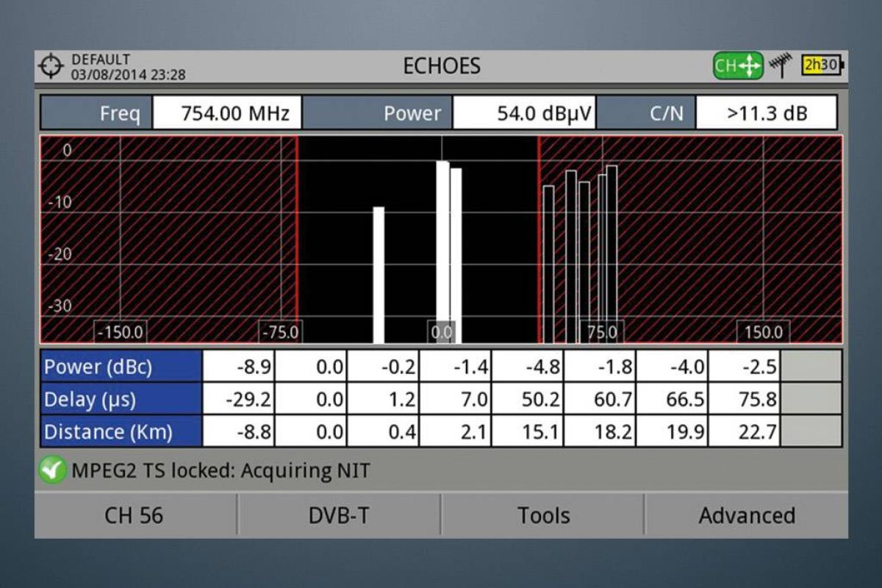The width and height of the screenshot is (882, 588).
Task: Open the Advanced menu
Action: pos(746,515)
